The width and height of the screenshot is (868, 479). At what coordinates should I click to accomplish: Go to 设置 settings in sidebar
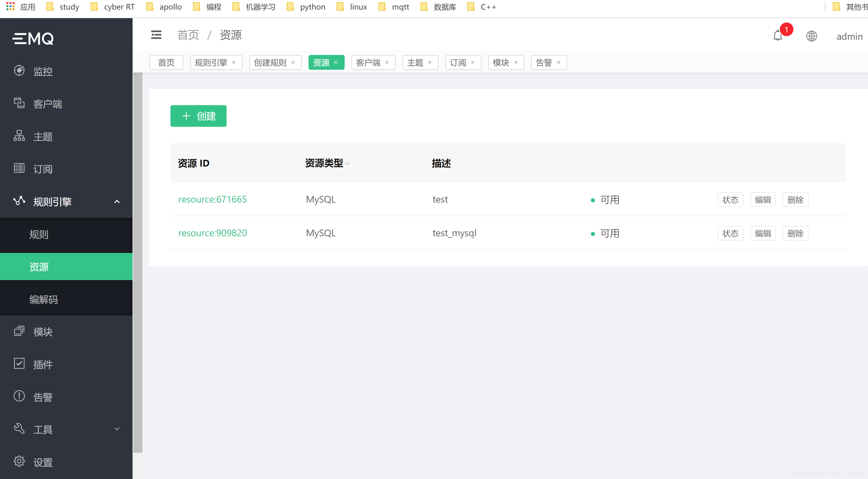click(43, 462)
